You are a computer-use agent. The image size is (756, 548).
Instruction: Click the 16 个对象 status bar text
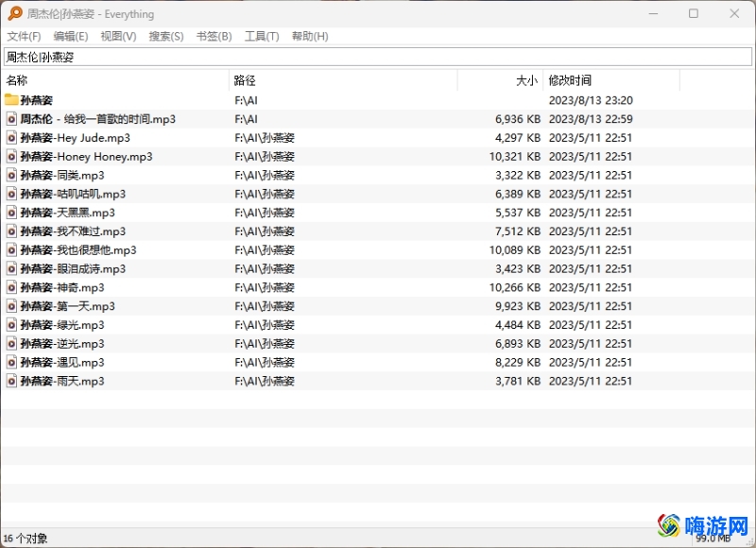[26, 539]
